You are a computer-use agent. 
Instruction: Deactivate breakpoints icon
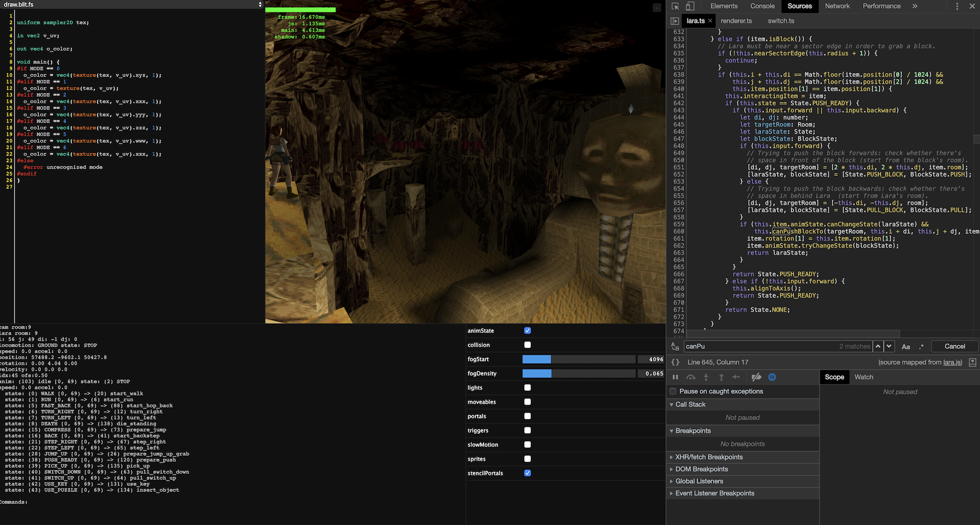pyautogui.click(x=756, y=377)
